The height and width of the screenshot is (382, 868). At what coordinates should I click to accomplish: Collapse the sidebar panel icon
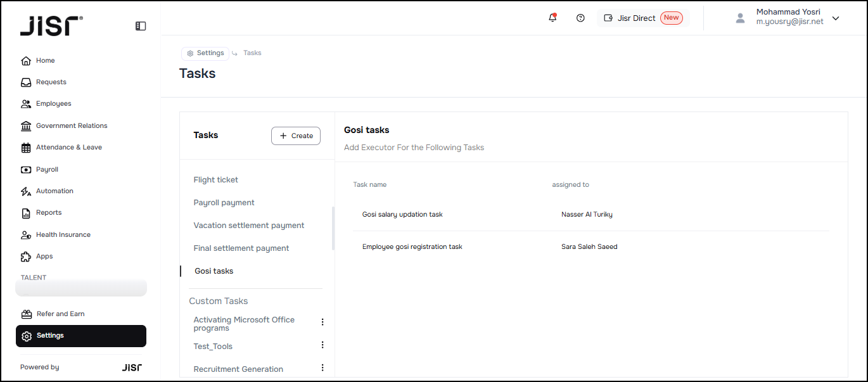coord(141,26)
